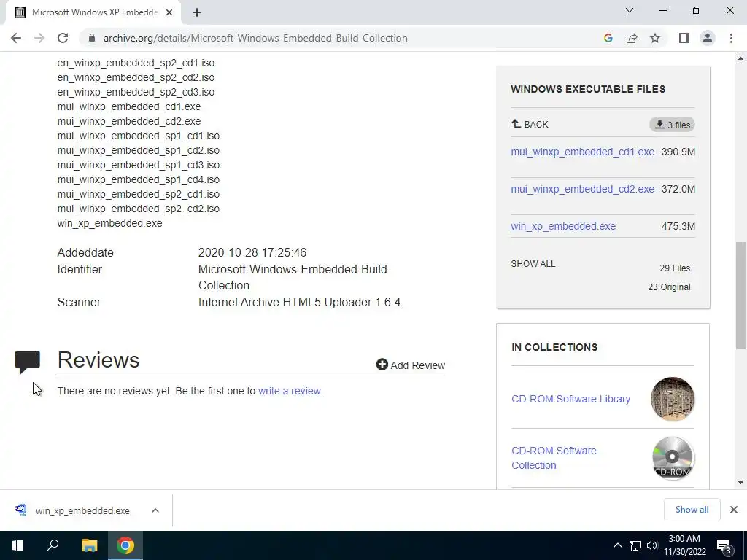Click mui_winxp_embedded_sp1_cd4.iso text
The height and width of the screenshot is (560, 747).
click(x=138, y=179)
